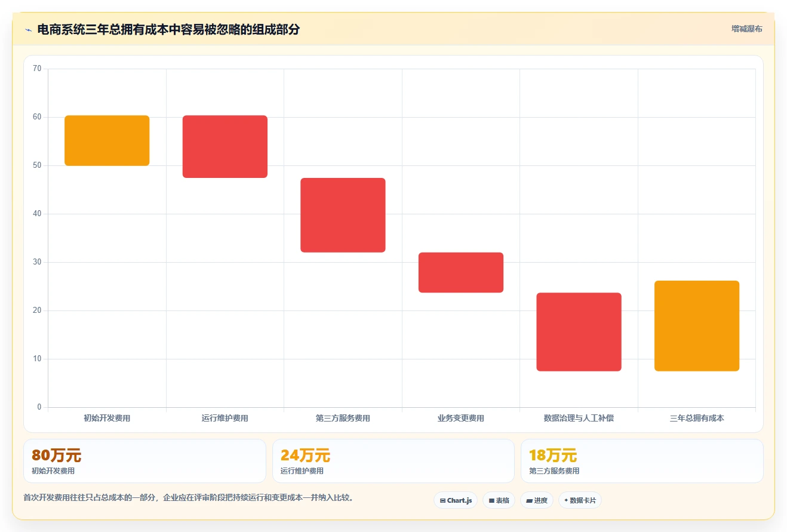Viewport: 787px width, 532px height.
Task: Click the 增减瀑布 label in header
Action: click(x=746, y=29)
